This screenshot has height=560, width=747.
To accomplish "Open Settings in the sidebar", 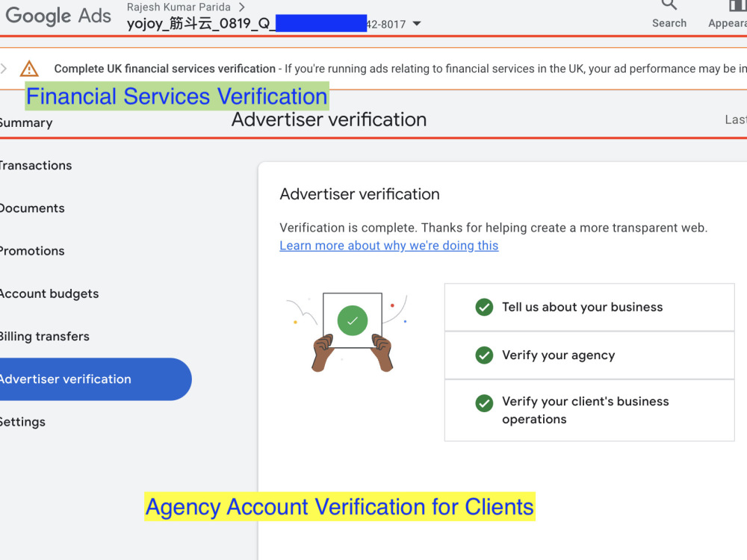I will (22, 422).
